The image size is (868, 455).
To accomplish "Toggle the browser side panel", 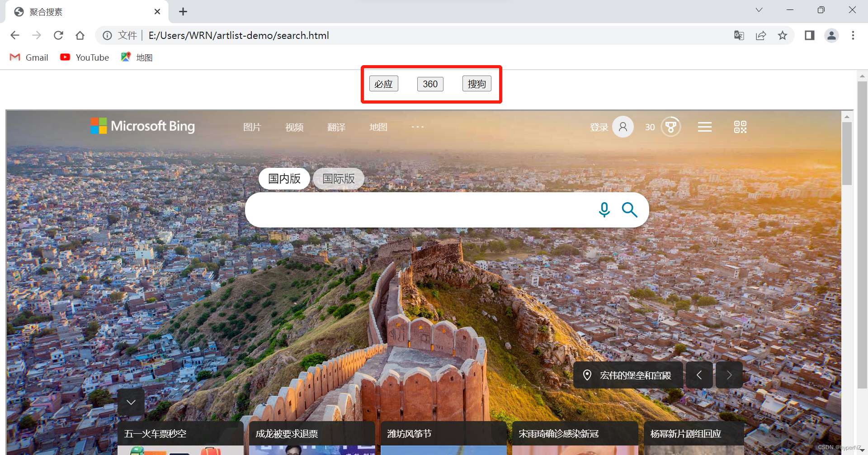I will point(810,35).
